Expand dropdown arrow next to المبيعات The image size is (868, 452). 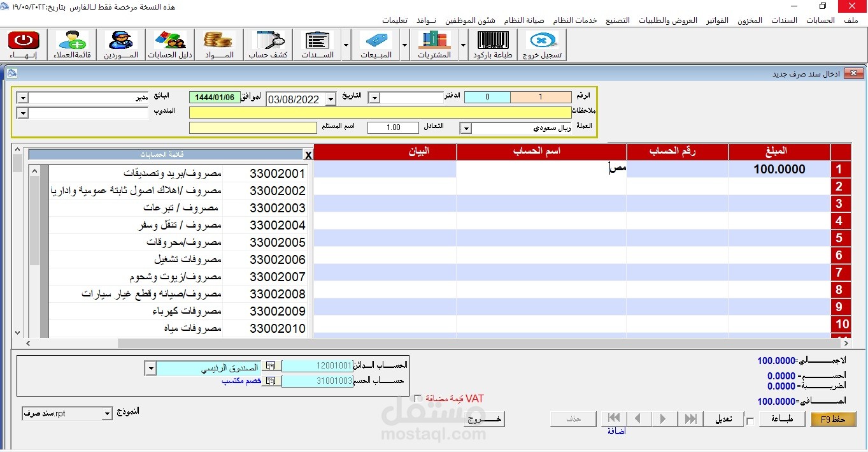click(404, 45)
